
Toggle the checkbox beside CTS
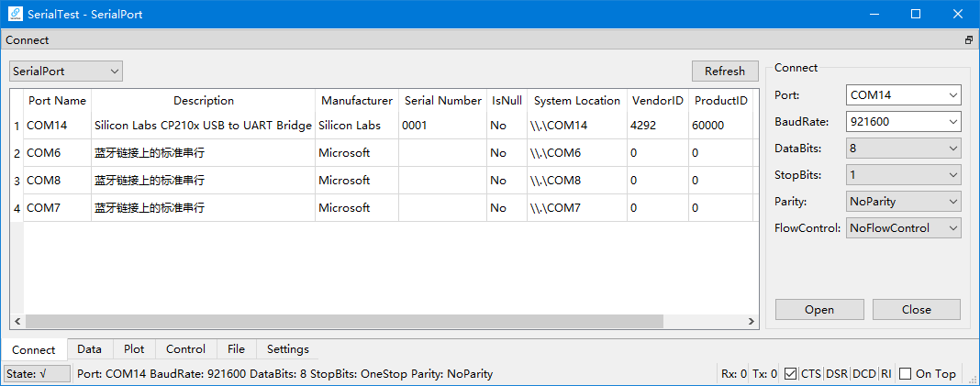pos(791,374)
